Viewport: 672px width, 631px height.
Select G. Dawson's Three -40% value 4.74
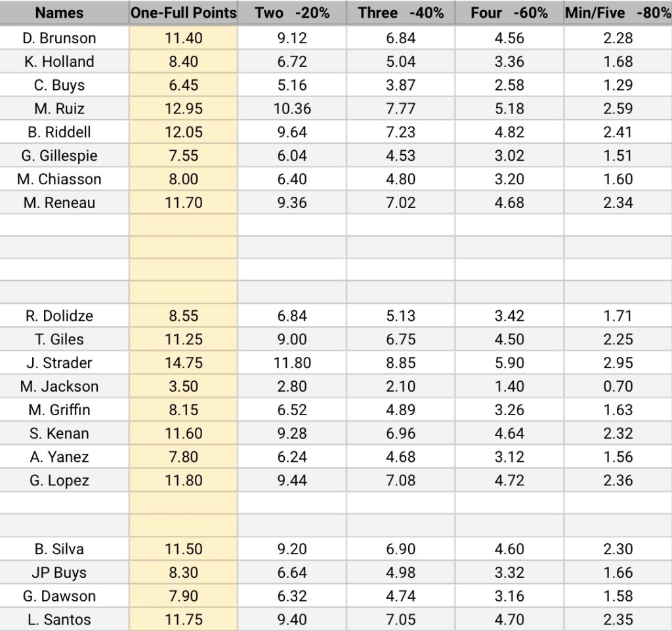401,596
